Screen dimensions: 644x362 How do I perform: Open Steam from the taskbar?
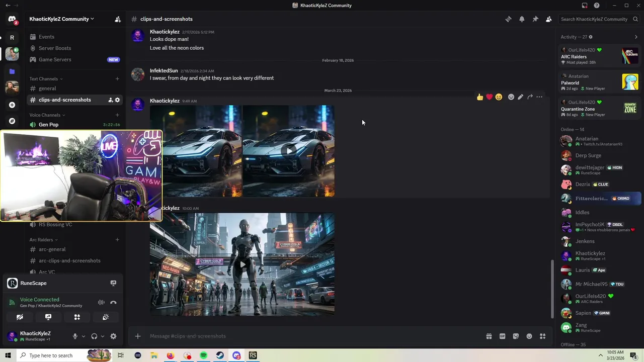(220, 355)
